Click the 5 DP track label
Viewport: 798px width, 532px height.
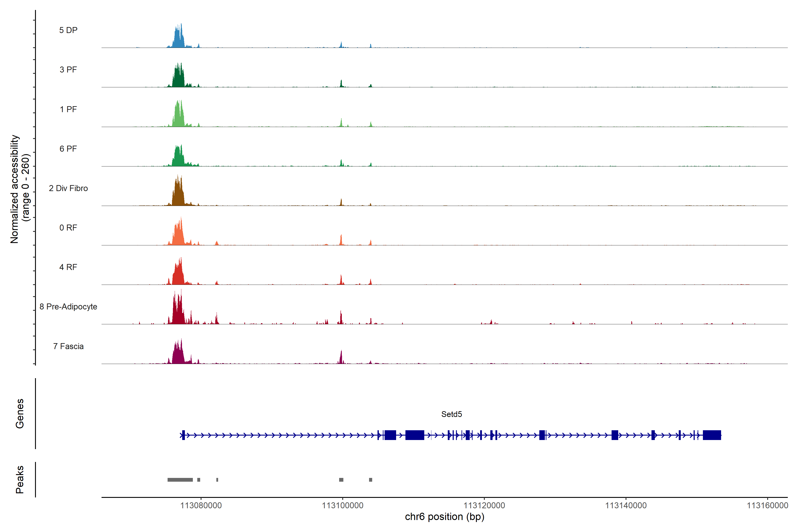[x=68, y=30]
